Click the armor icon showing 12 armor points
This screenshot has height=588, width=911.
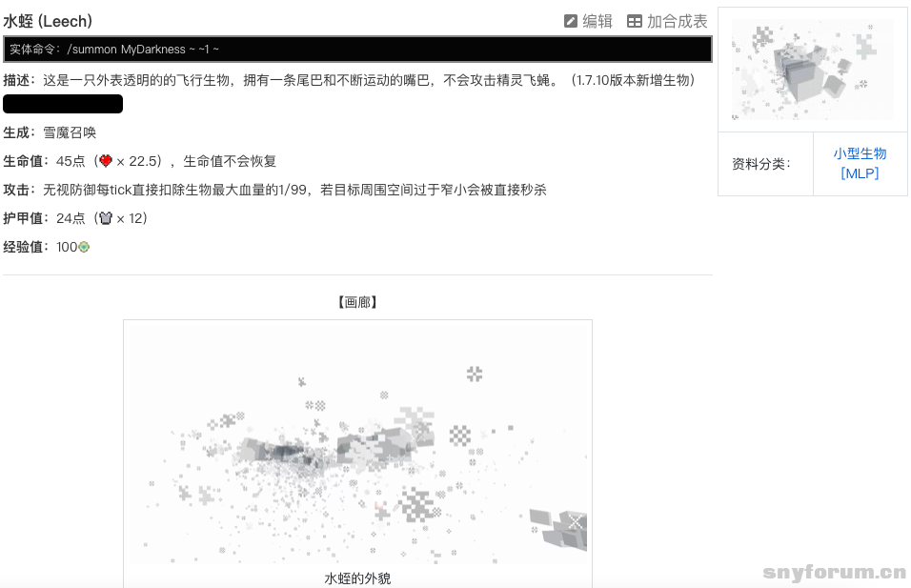click(107, 217)
